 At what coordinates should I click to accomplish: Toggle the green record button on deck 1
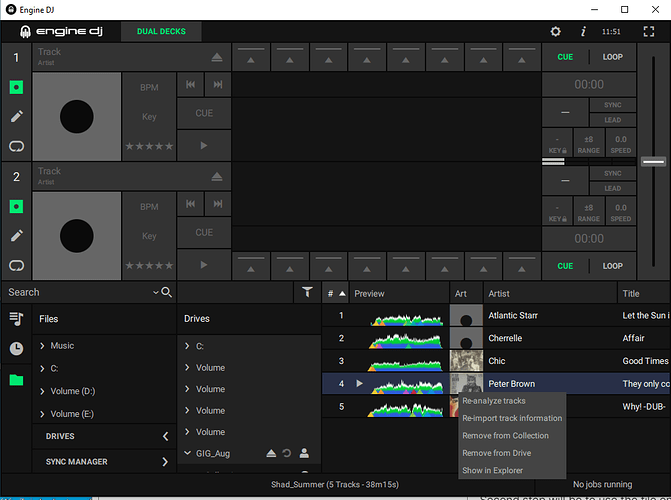click(x=16, y=87)
